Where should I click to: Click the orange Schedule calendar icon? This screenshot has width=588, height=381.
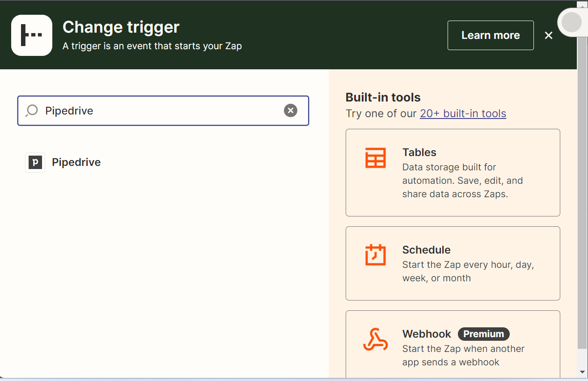tap(375, 255)
